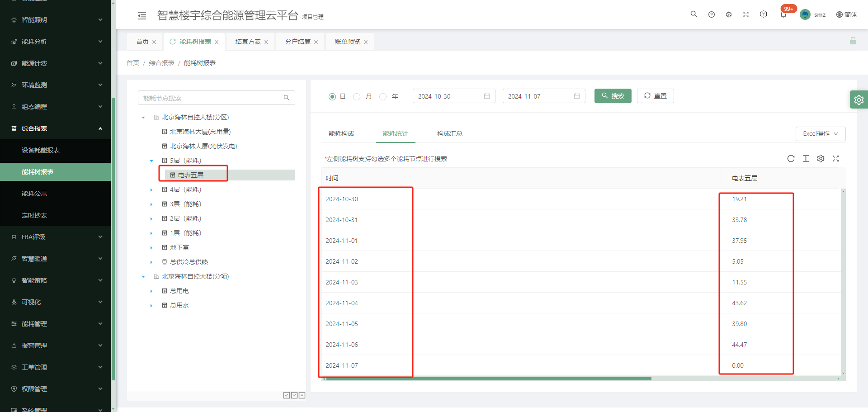Expand the 2层（能耗）tree node

click(x=151, y=219)
